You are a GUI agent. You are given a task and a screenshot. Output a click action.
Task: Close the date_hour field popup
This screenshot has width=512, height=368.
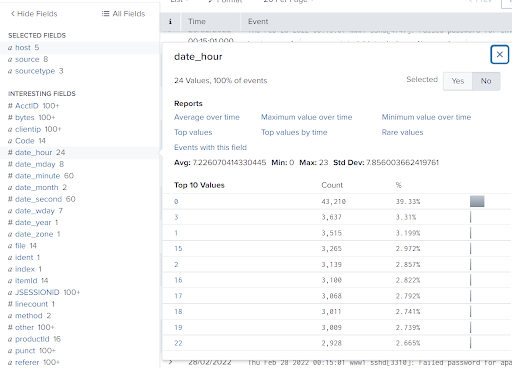coord(499,55)
